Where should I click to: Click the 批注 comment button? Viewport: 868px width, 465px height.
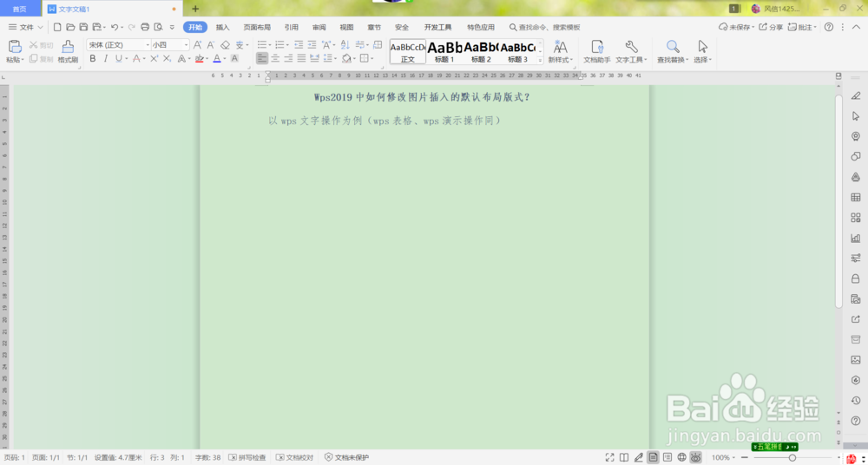803,27
